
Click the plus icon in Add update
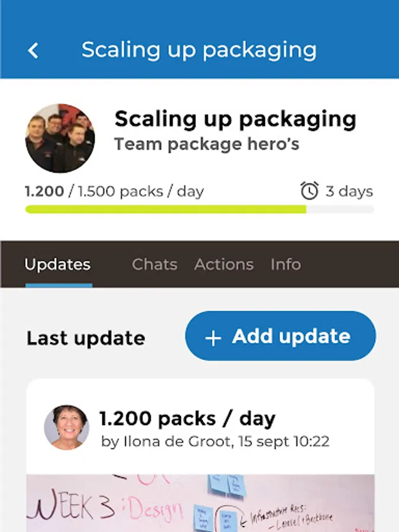(x=213, y=338)
